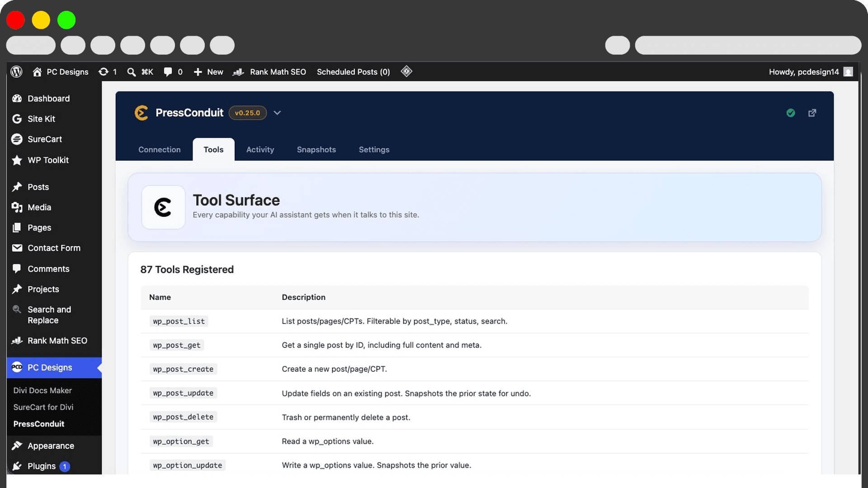Viewport: 868px width, 488px height.
Task: Open comments bubble in admin bar
Action: click(173, 72)
